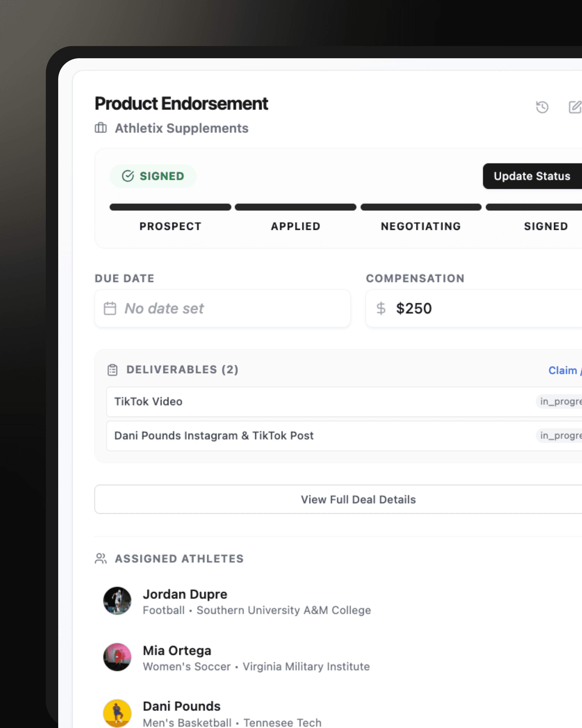Image resolution: width=582 pixels, height=728 pixels.
Task: Open the TikTok Video deliverable row
Action: [148, 401]
